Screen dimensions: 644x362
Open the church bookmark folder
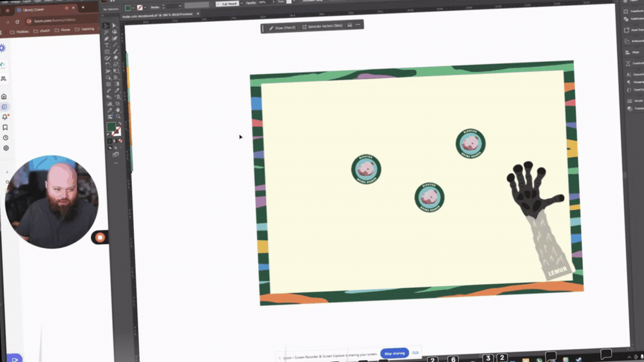tap(42, 31)
